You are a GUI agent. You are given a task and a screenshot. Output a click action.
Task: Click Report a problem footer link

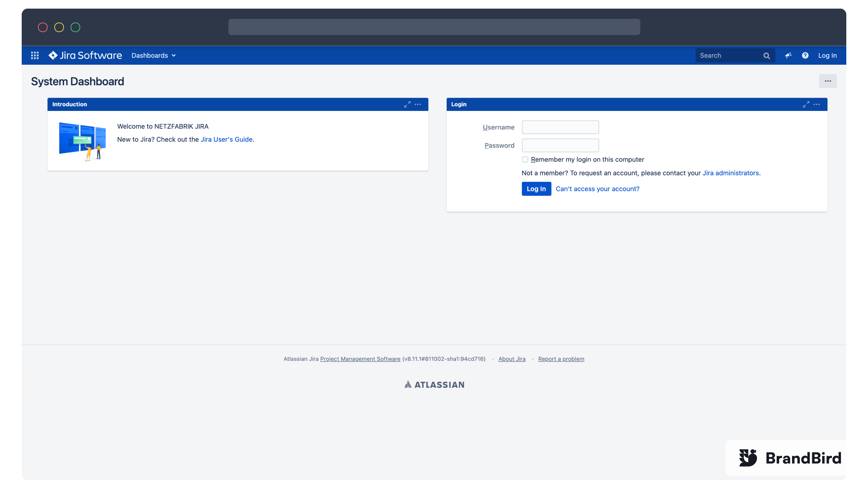pos(561,359)
